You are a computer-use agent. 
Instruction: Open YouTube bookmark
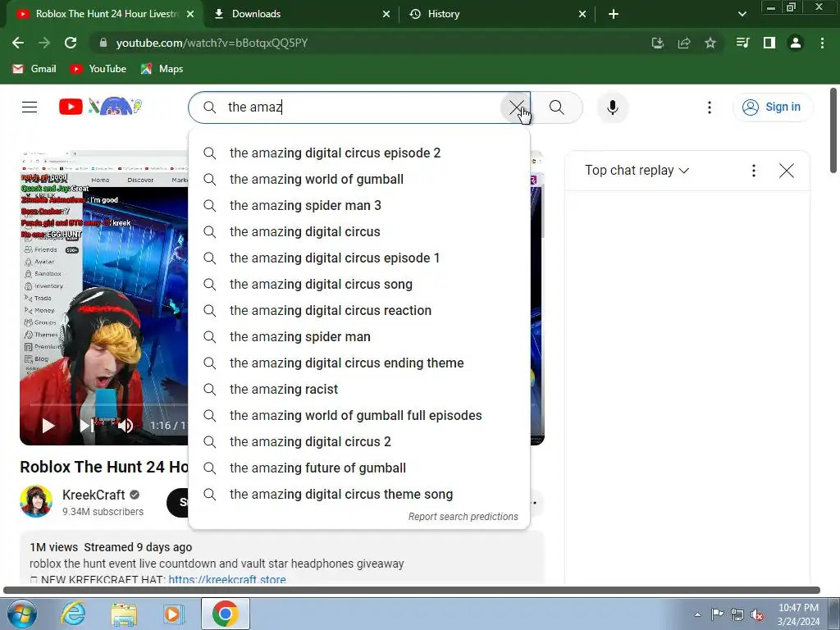[x=98, y=69]
